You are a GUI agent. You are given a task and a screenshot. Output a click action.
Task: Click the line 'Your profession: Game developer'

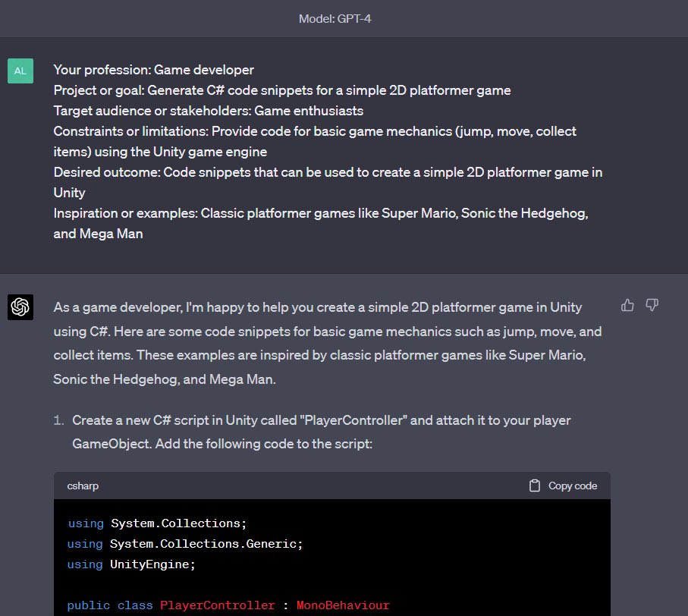pyautogui.click(x=153, y=70)
